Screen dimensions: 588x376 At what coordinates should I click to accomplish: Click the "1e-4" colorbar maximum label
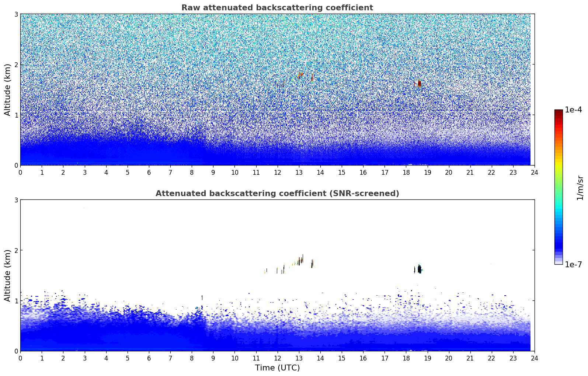coord(573,110)
